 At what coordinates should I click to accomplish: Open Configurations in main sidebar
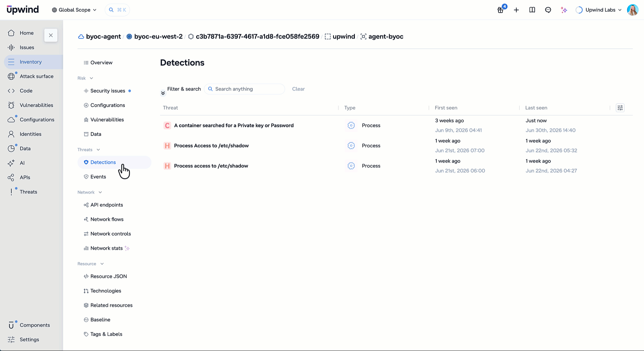pos(37,120)
